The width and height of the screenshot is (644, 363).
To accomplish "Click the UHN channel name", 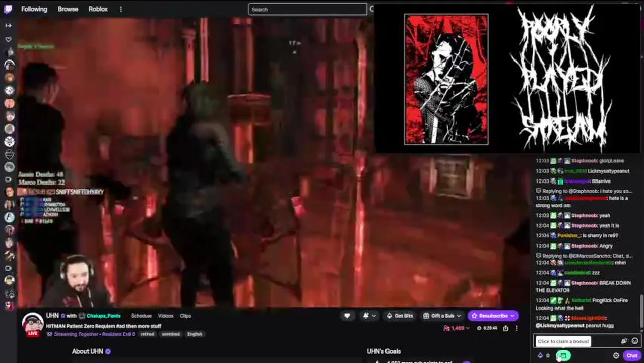I will pyautogui.click(x=52, y=315).
